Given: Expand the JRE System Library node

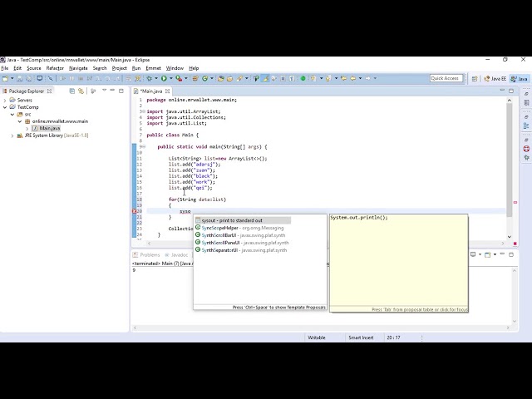Looking at the screenshot, I should click(x=12, y=135).
